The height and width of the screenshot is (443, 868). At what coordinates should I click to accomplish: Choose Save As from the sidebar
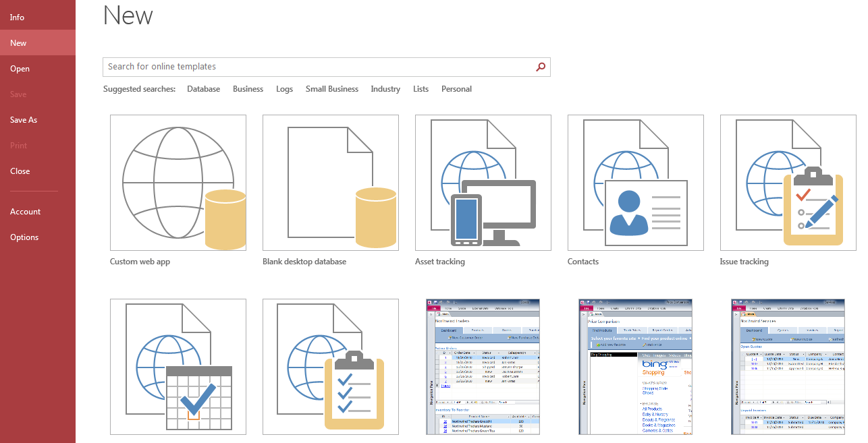[x=24, y=120]
